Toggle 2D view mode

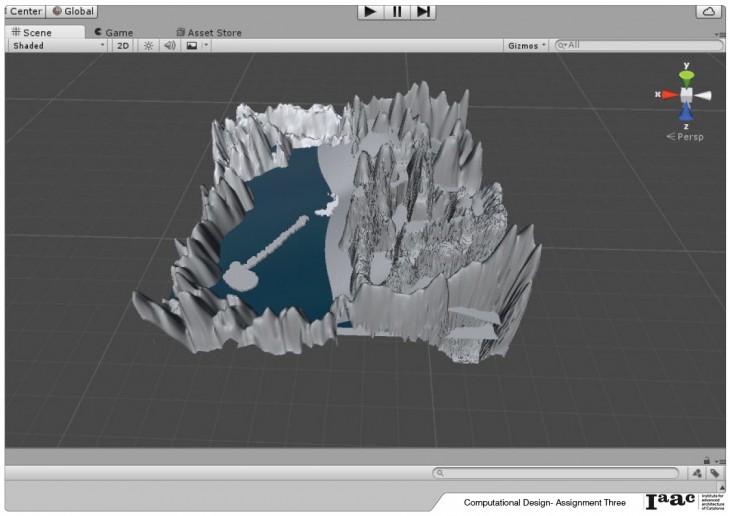pyautogui.click(x=122, y=45)
